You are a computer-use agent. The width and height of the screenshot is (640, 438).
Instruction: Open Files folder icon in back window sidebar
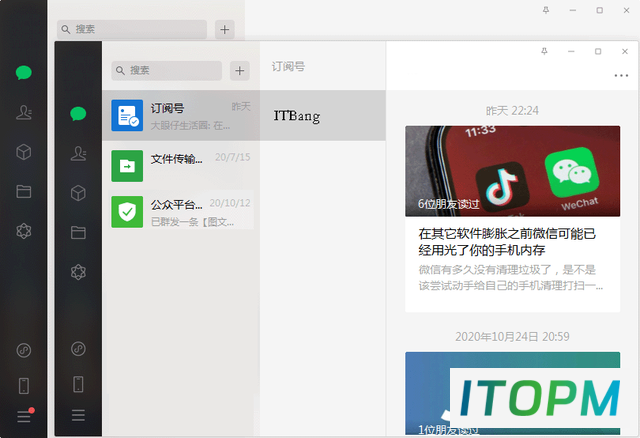24,191
